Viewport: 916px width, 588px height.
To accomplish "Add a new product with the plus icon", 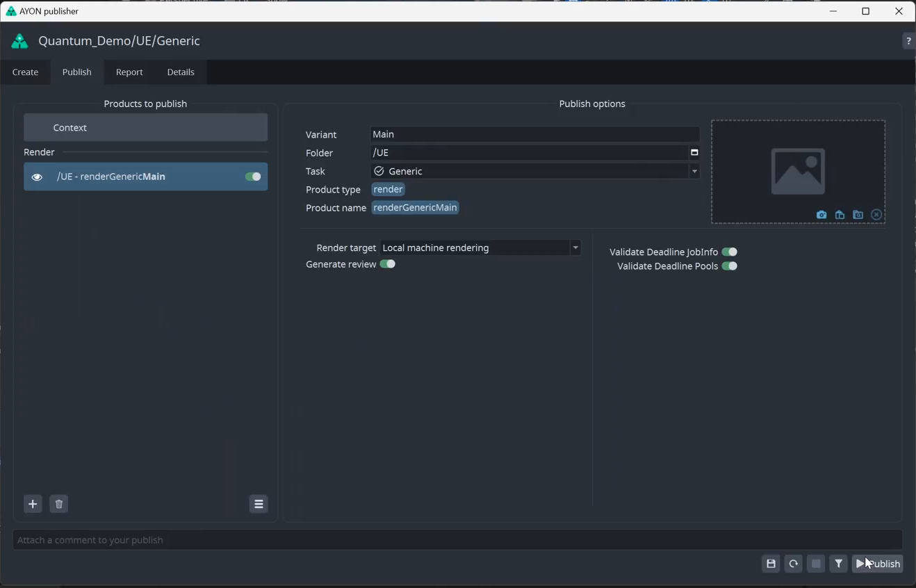I will point(33,504).
